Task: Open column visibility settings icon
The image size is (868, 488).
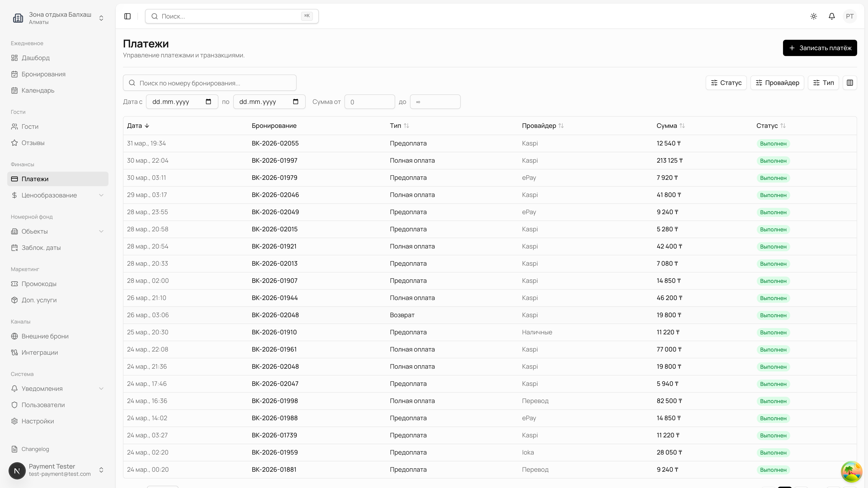Action: [849, 82]
